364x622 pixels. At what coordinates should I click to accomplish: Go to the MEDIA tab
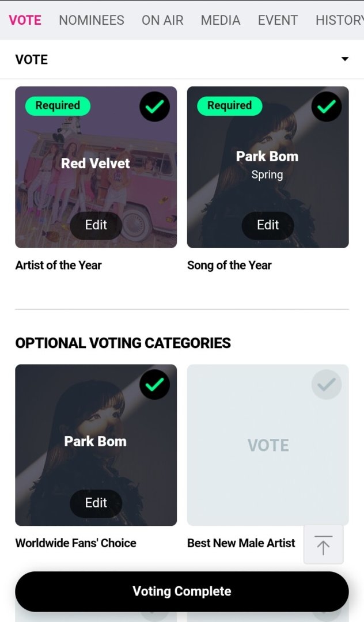pos(221,20)
